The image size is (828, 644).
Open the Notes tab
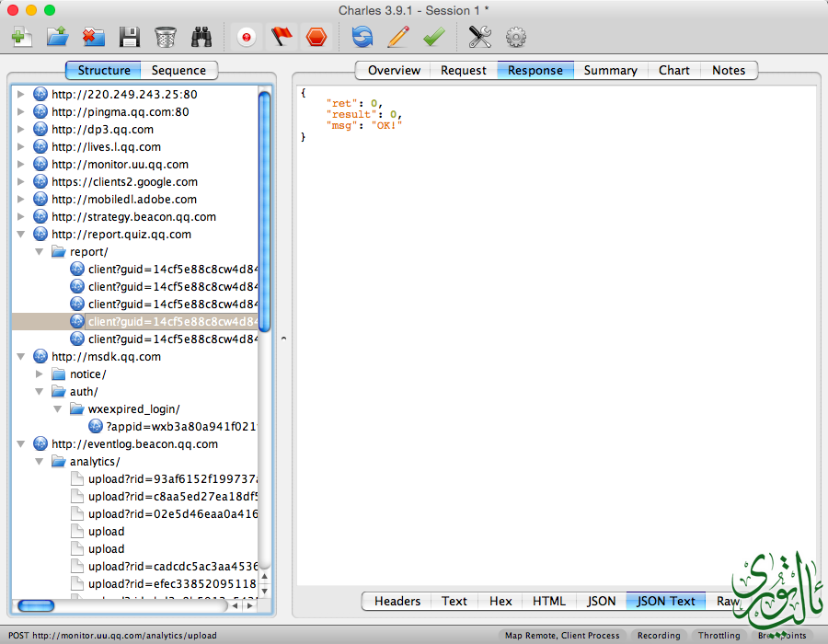[729, 70]
